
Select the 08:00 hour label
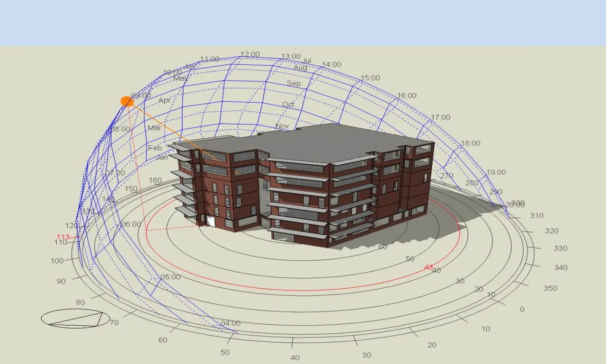pyautogui.click(x=120, y=129)
